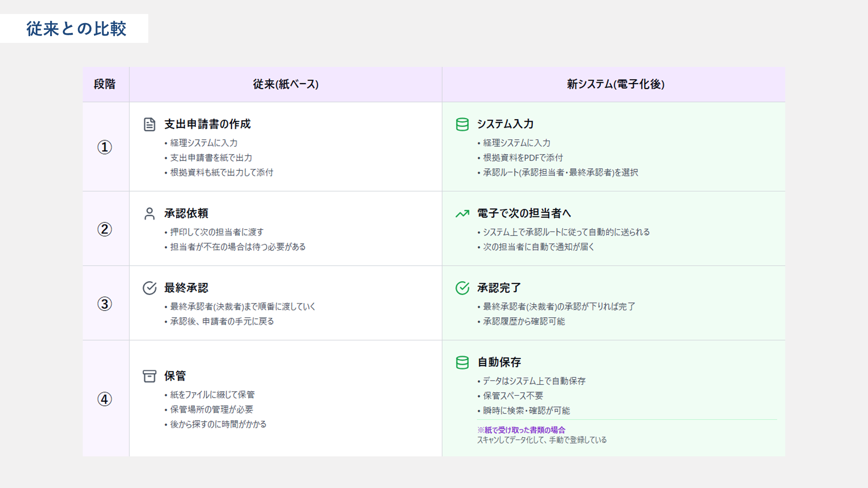Click the bullet 根拠資料をPDFで添付

(x=520, y=158)
